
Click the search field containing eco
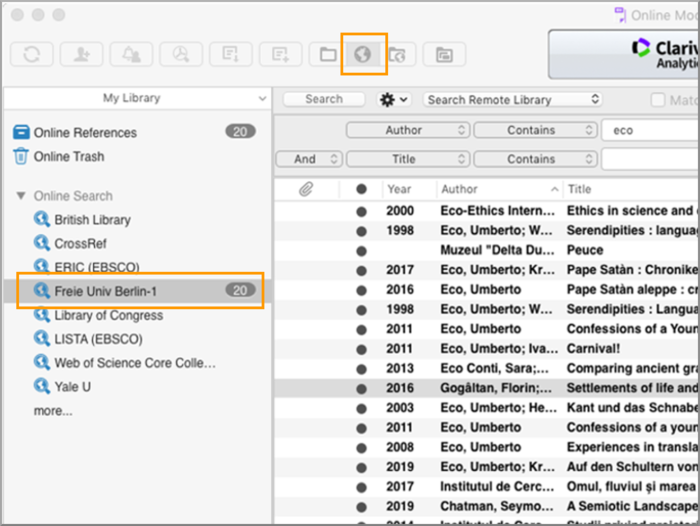click(x=650, y=130)
